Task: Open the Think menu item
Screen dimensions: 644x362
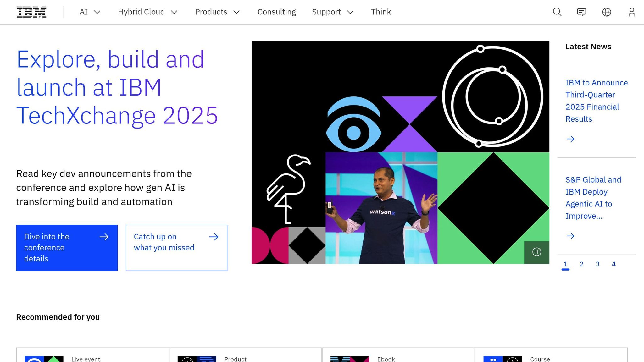Action: click(x=381, y=12)
